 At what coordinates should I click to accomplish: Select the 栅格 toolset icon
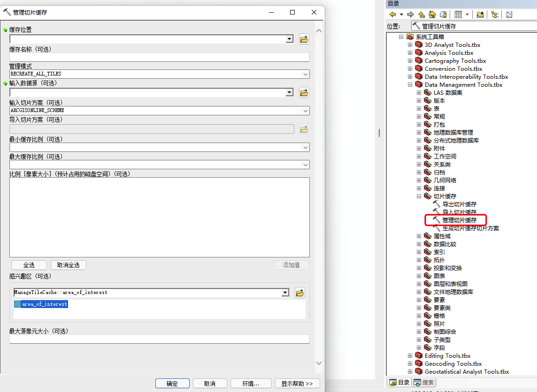(x=428, y=316)
